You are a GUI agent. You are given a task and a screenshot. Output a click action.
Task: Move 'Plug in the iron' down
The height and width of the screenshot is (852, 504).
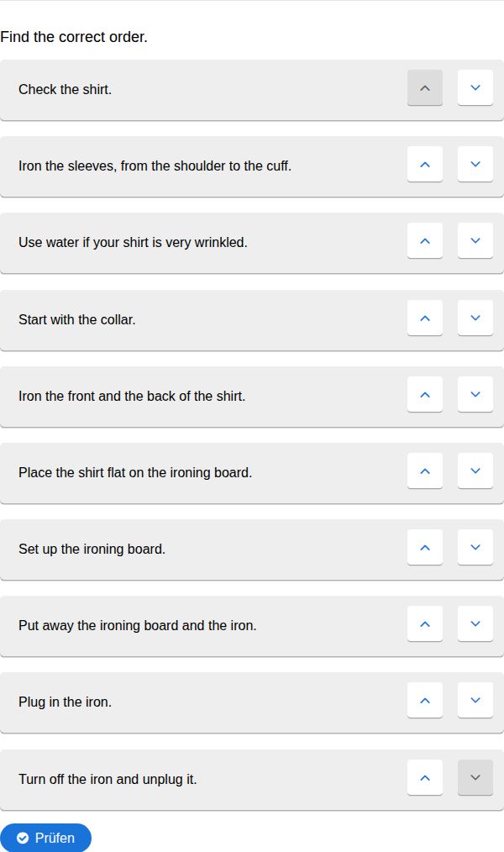coord(475,701)
